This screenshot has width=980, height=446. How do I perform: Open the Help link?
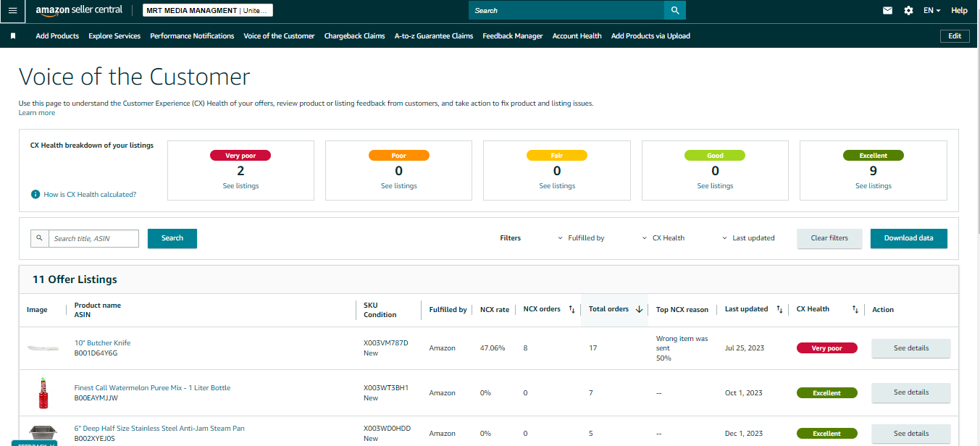[x=959, y=11]
